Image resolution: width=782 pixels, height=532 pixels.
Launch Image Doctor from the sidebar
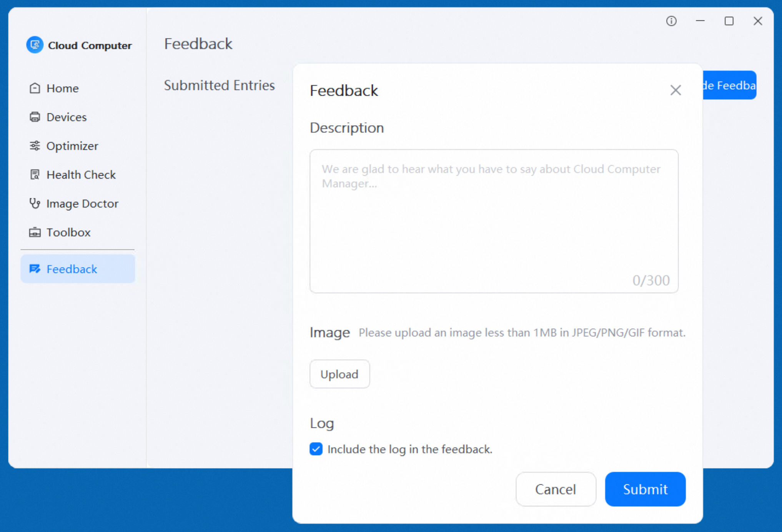point(82,203)
